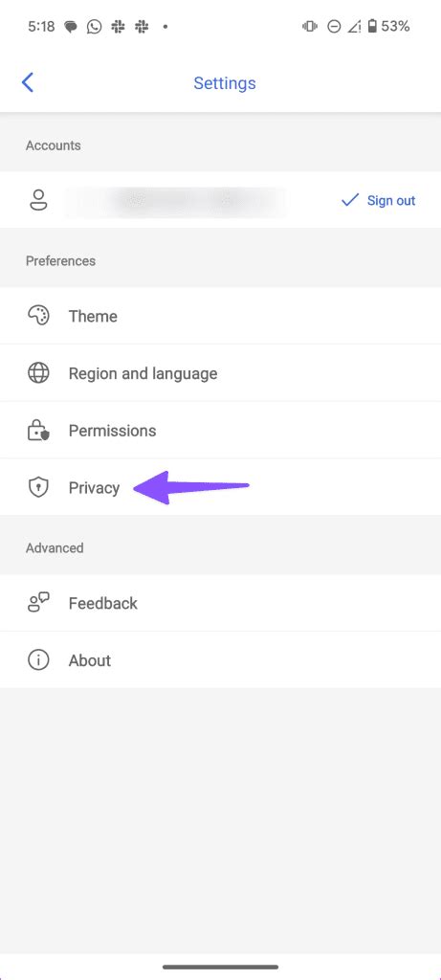
Task: Open the About page
Action: pyautogui.click(x=220, y=660)
